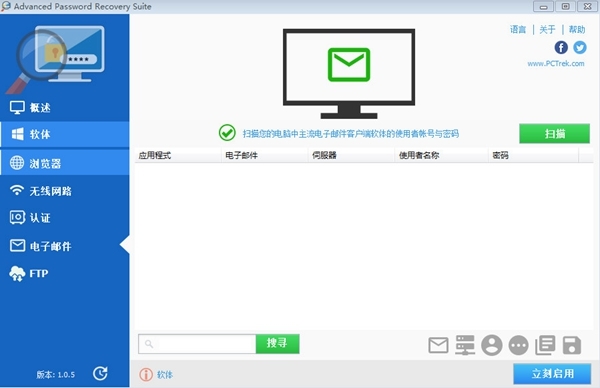
Task: Click the floppy disk save icon
Action: (x=572, y=345)
